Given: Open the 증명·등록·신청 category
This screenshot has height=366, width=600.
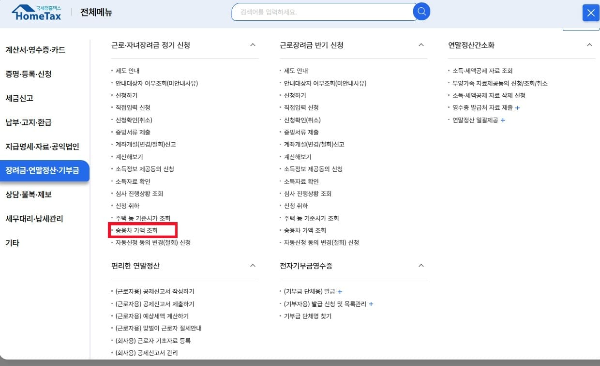Looking at the screenshot, I should click(x=28, y=74).
